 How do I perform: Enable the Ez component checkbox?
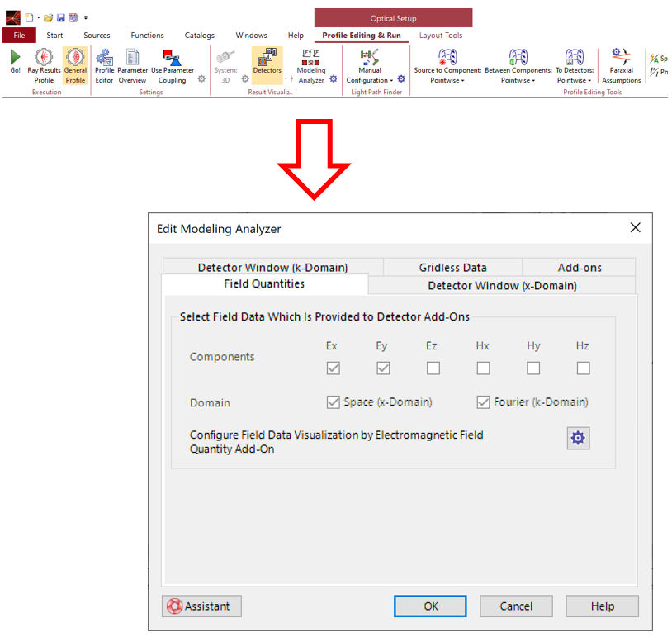(x=433, y=368)
